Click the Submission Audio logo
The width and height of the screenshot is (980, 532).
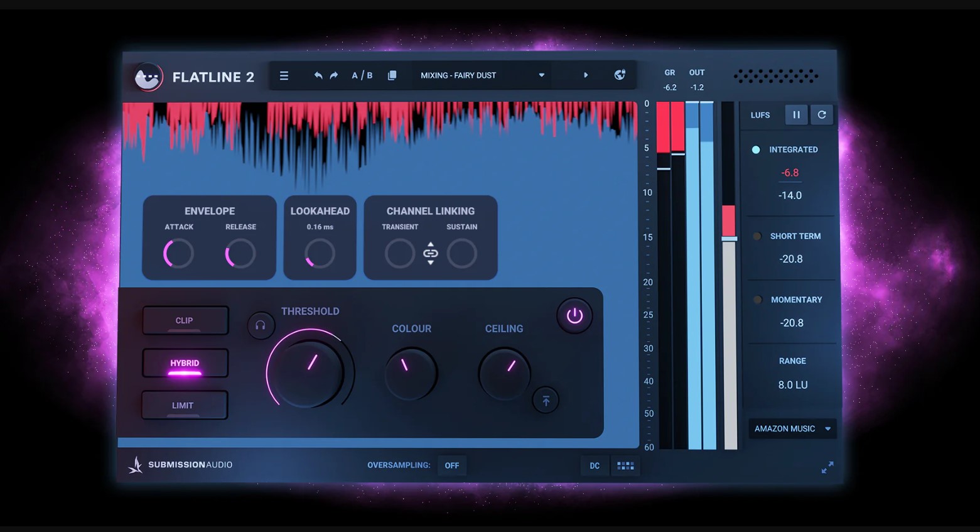[180, 465]
